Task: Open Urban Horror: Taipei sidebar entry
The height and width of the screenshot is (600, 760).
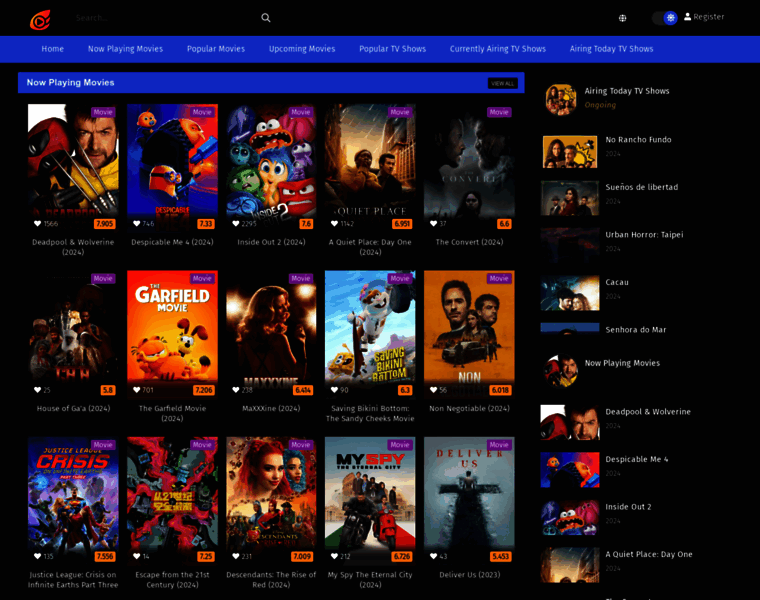Action: pyautogui.click(x=644, y=235)
